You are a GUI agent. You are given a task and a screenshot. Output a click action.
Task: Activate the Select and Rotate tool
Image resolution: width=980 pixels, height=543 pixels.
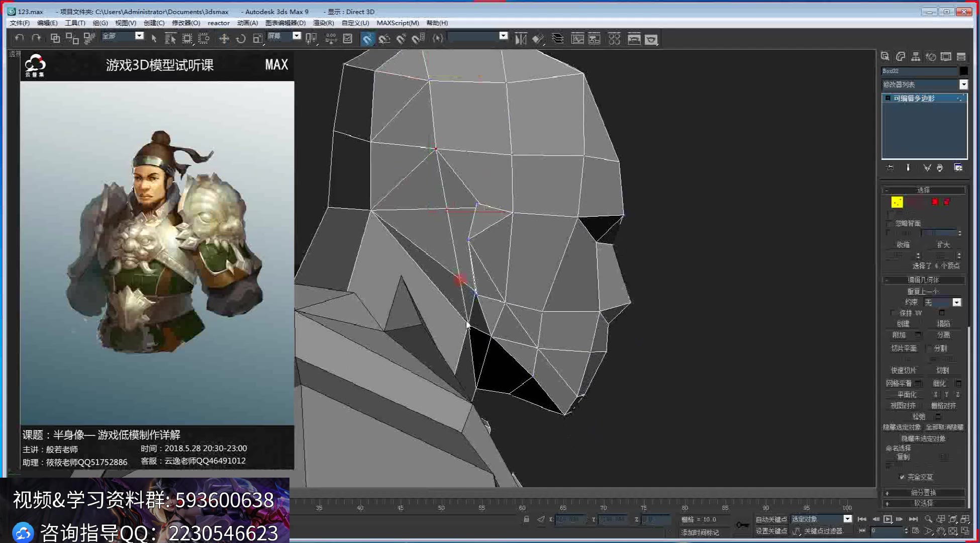[241, 38]
